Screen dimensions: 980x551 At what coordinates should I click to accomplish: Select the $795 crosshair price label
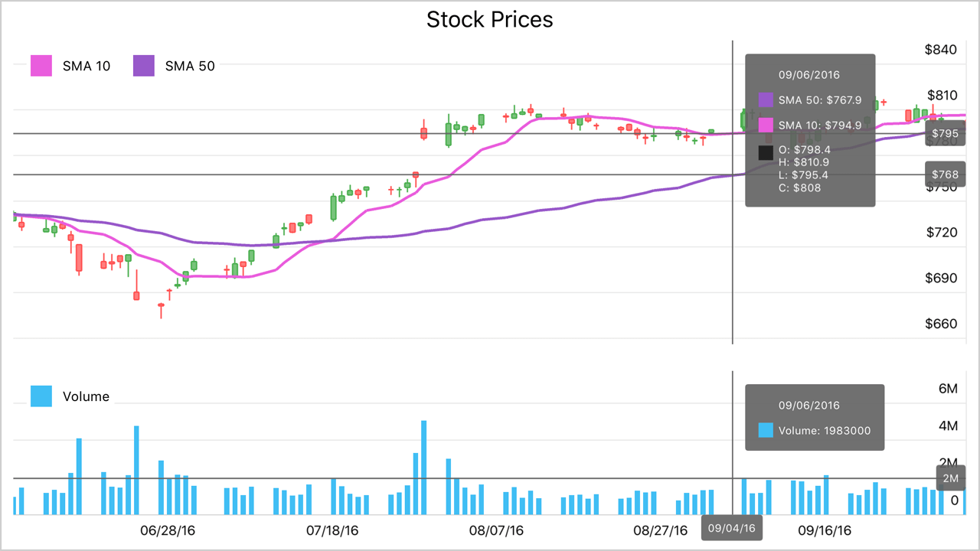945,133
